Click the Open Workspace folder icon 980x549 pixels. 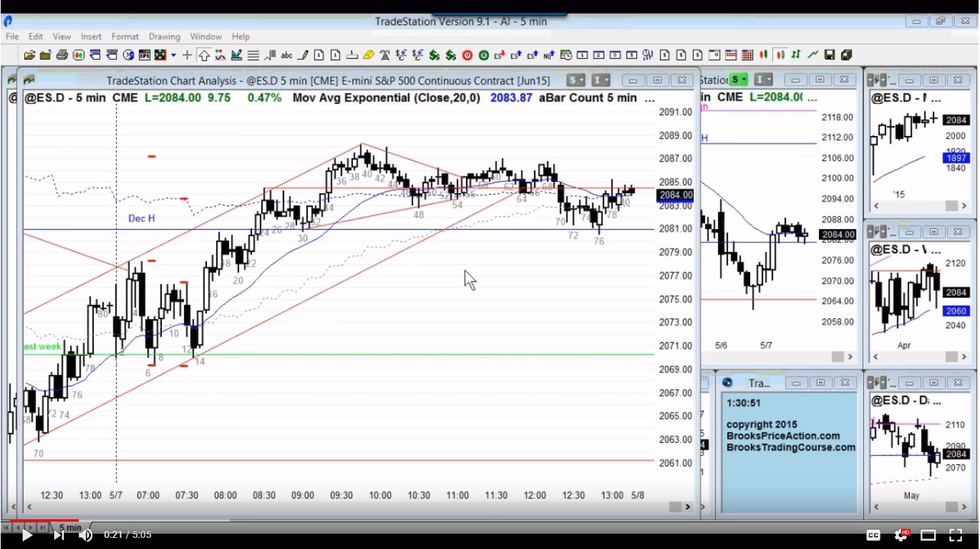[29, 55]
